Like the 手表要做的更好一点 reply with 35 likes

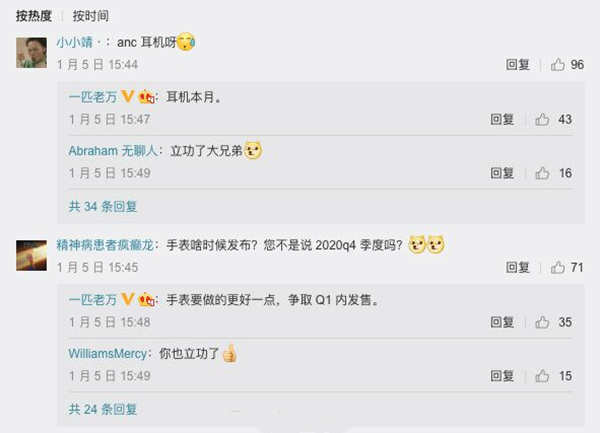tap(542, 322)
